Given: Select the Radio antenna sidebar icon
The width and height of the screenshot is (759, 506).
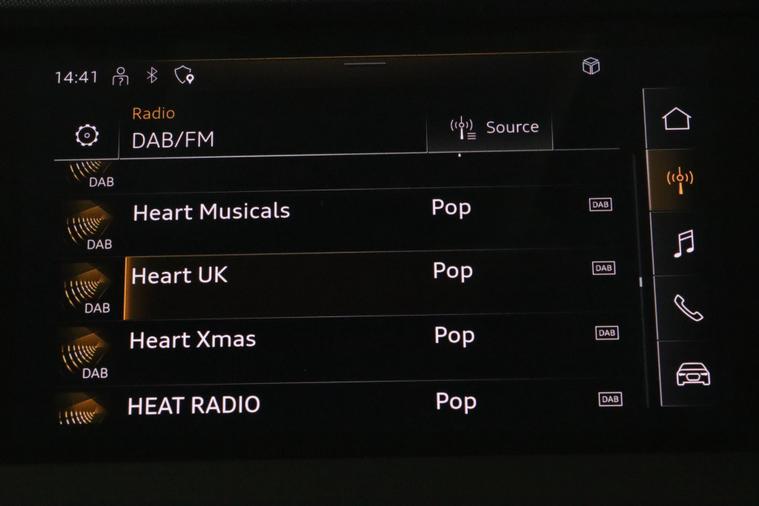Looking at the screenshot, I should [x=680, y=180].
